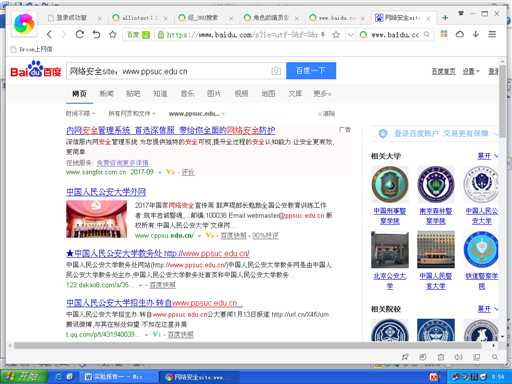Click the 南京森林警察学院 emblem
The width and height of the screenshot is (512, 384).
pos(436,184)
